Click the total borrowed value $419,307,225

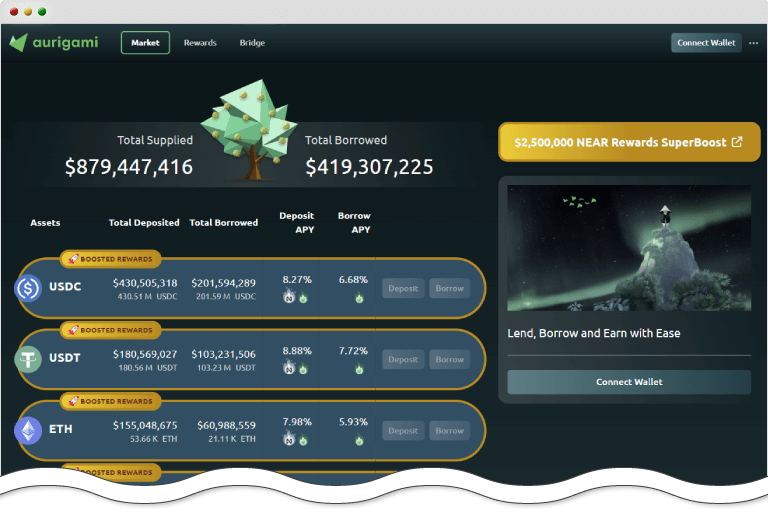[369, 167]
